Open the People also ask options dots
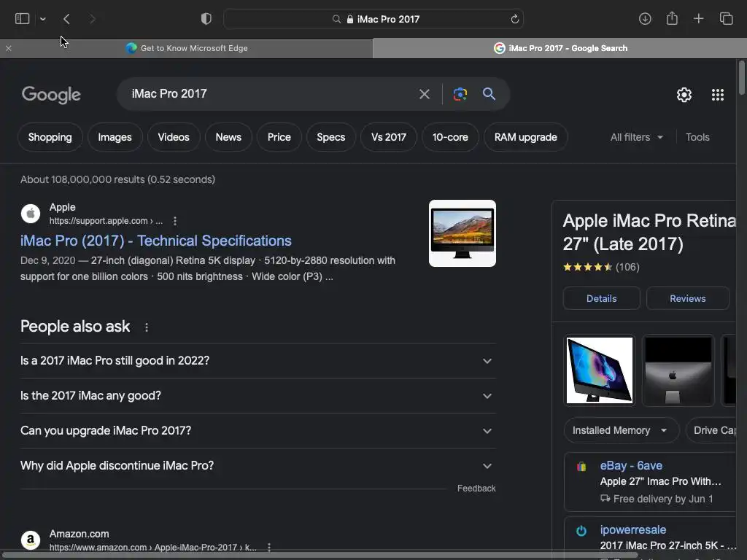The width and height of the screenshot is (747, 560). pyautogui.click(x=146, y=327)
